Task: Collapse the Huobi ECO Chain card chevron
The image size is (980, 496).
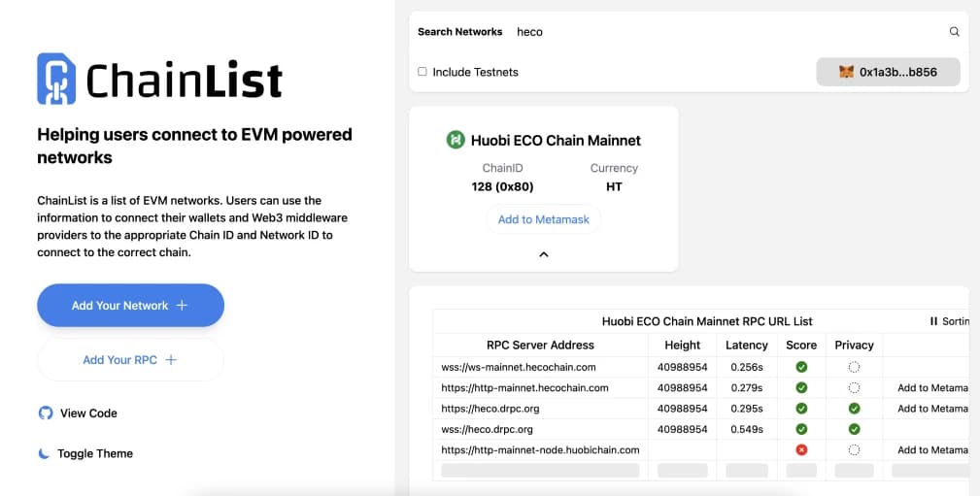Action: 544,254
